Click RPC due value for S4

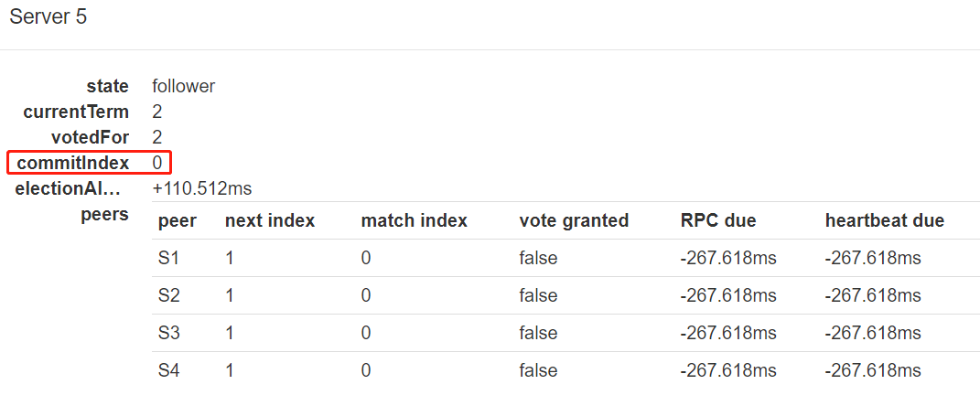(728, 370)
